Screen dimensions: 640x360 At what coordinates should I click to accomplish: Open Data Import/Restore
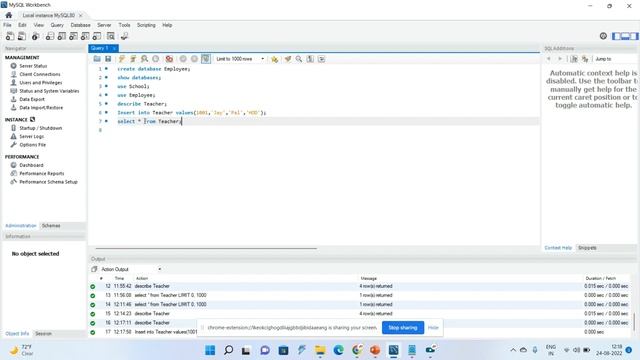coord(41,108)
